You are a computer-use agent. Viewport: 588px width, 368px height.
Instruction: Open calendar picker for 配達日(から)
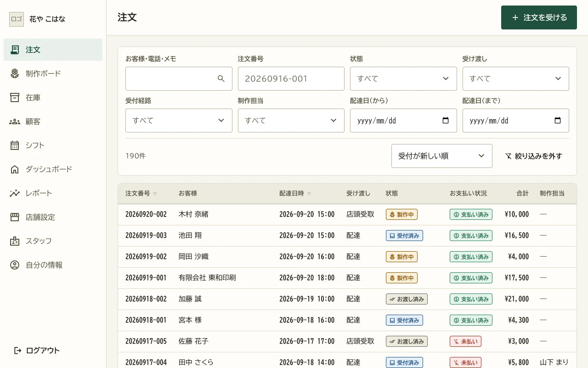[x=445, y=121]
